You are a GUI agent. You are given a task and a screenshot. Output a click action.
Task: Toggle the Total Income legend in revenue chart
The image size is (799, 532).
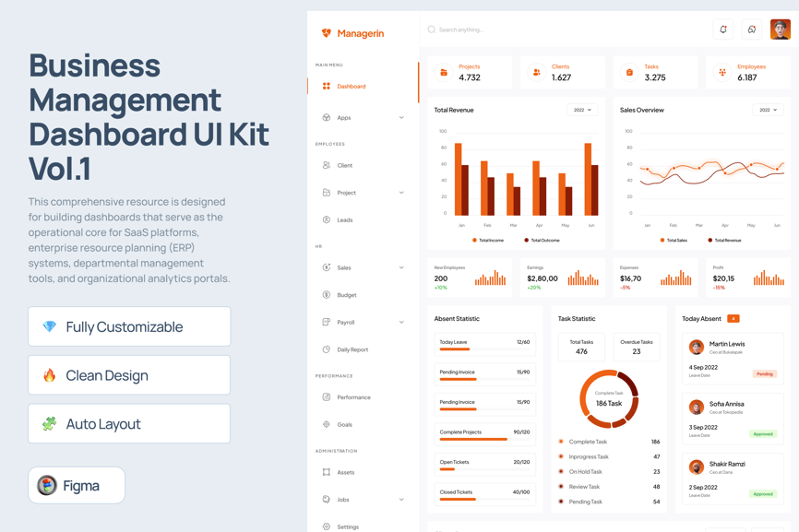point(488,240)
